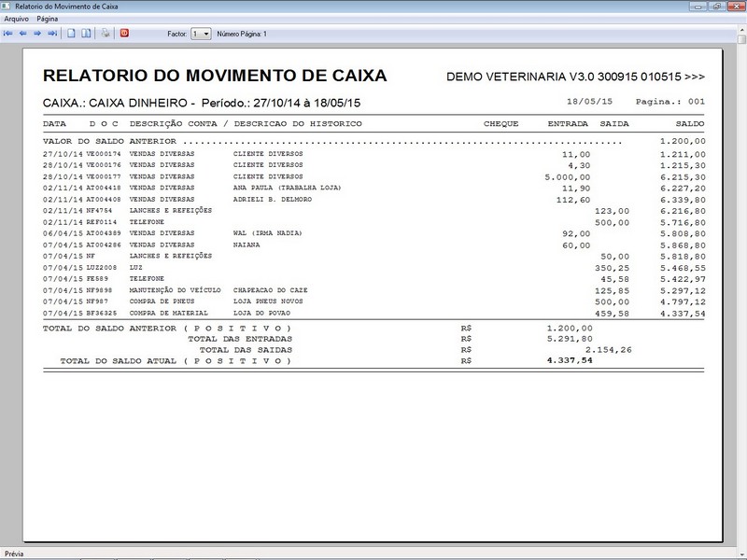Show single page view
The width and height of the screenshot is (747, 560).
point(71,34)
